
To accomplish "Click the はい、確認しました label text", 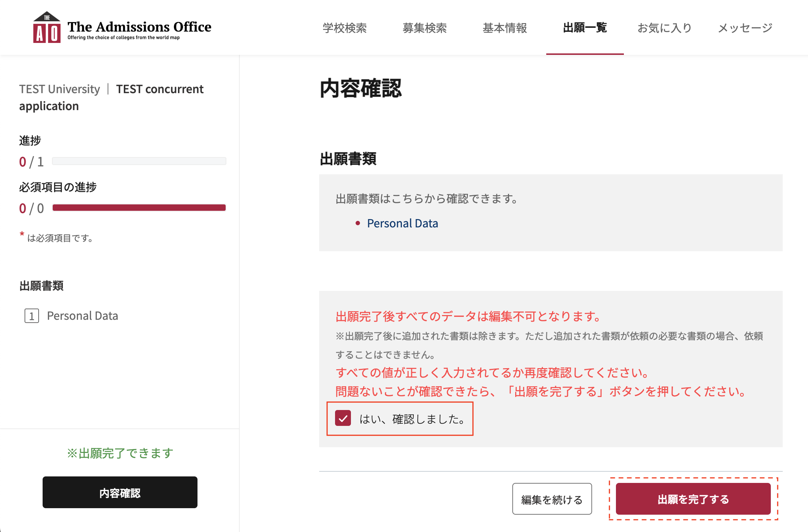I will [412, 419].
